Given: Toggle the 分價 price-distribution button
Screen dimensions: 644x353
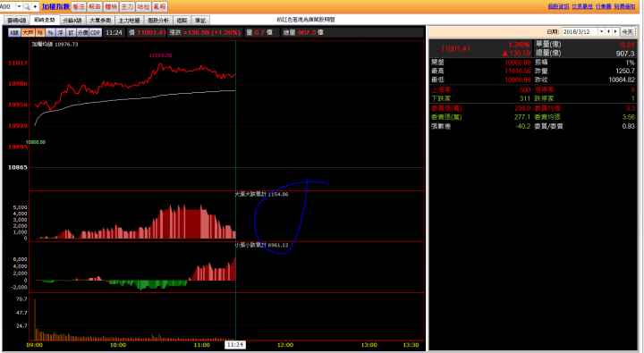Looking at the screenshot, I should (82, 32).
